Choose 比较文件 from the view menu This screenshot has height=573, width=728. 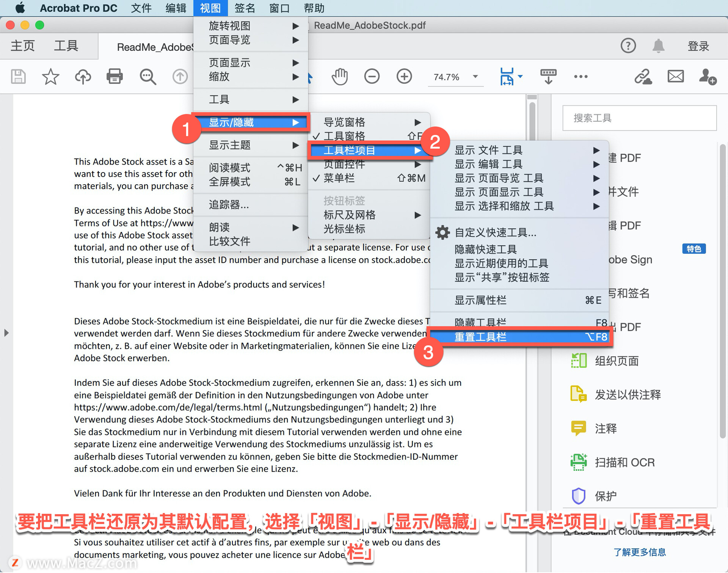(x=251, y=241)
